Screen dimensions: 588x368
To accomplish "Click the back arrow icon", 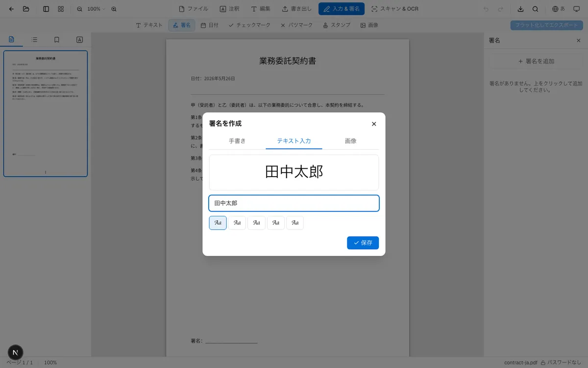I will [11, 9].
